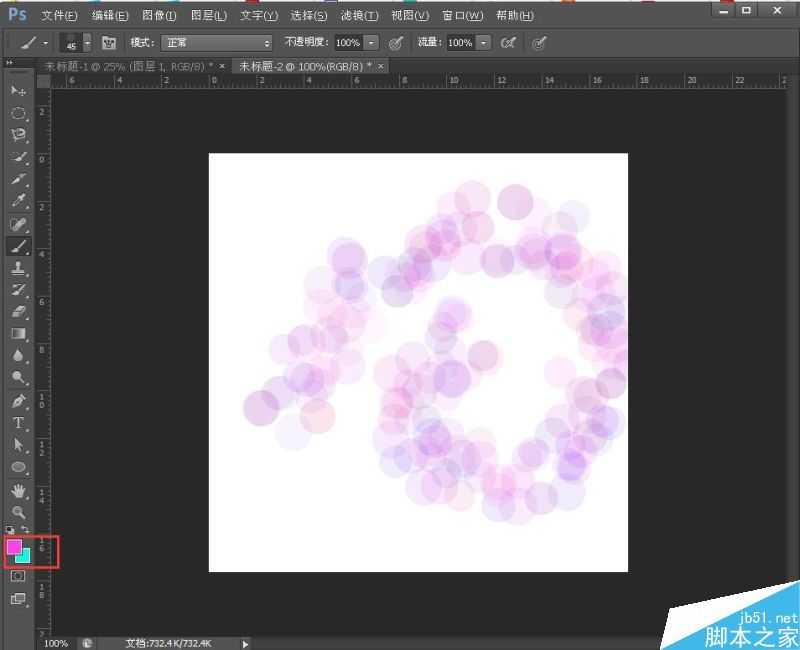This screenshot has width=800, height=650.
Task: Pick the Eyedropper tool
Action: point(18,201)
